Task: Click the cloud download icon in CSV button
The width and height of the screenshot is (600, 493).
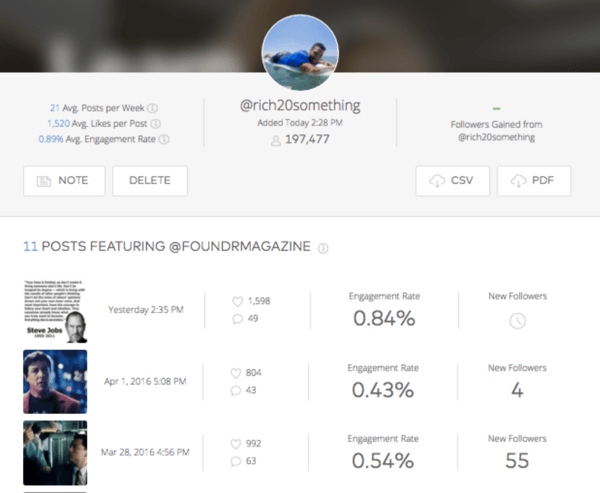Action: (437, 181)
